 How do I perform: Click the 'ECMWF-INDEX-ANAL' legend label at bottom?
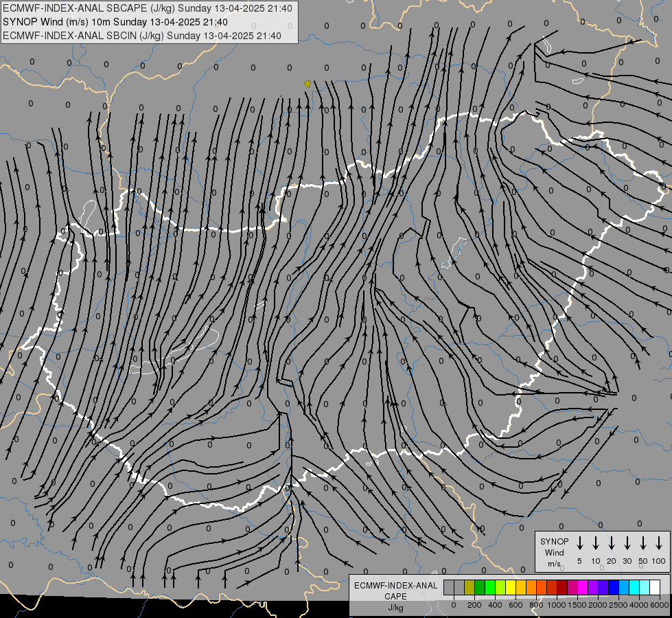click(395, 586)
